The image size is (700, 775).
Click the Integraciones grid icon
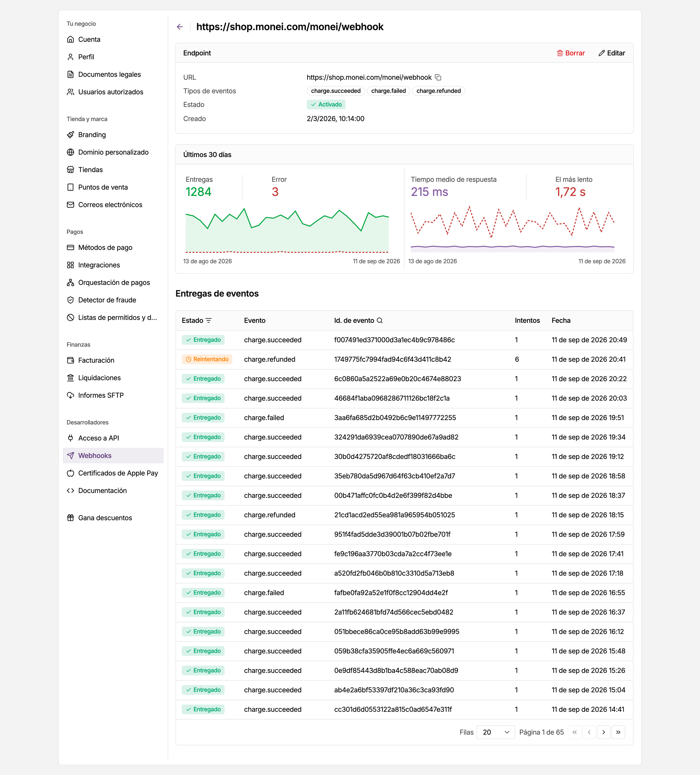tap(70, 265)
